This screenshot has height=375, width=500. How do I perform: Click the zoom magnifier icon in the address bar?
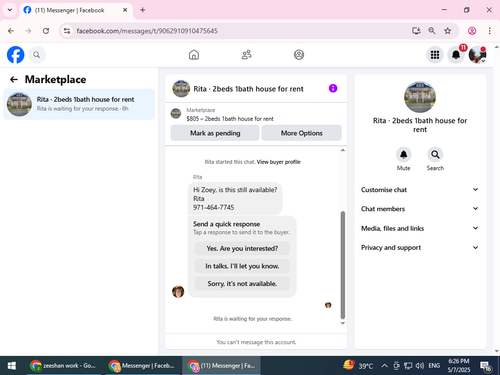point(432,31)
